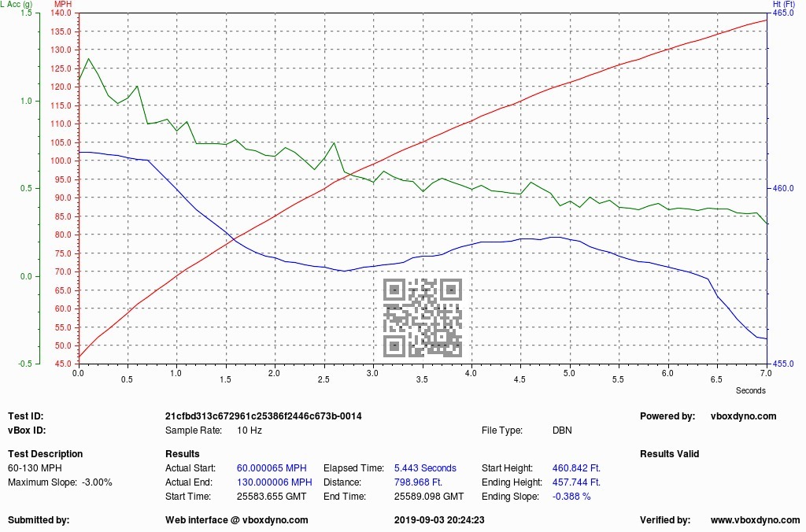Click the Maximum Slope -3.00% text

pyautogui.click(x=60, y=482)
